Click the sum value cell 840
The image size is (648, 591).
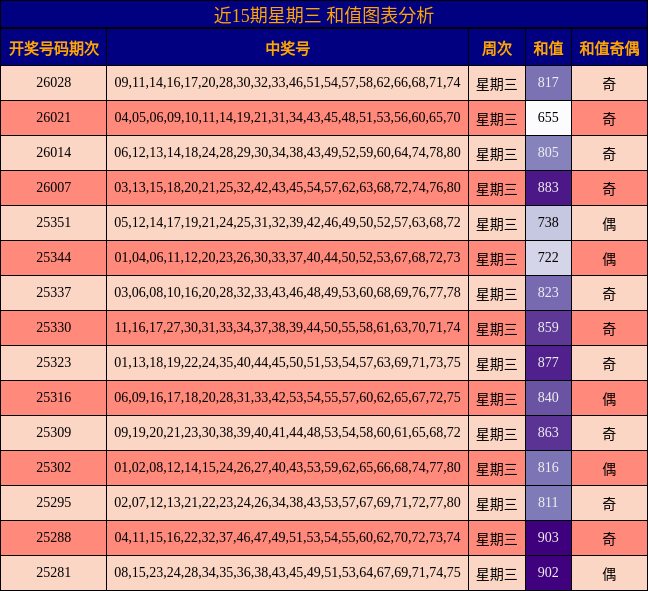(548, 398)
